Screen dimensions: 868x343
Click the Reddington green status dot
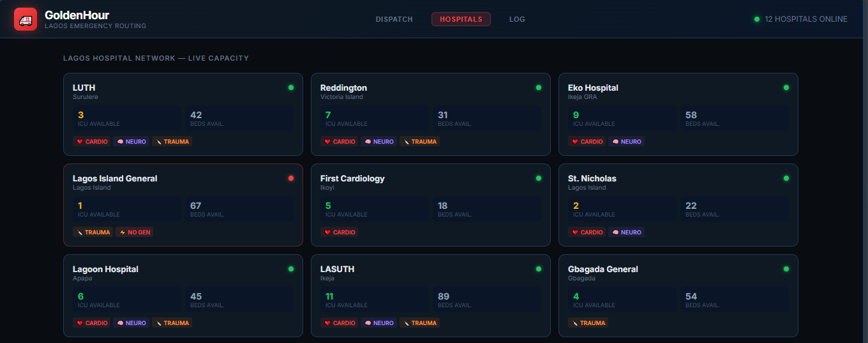pos(539,88)
